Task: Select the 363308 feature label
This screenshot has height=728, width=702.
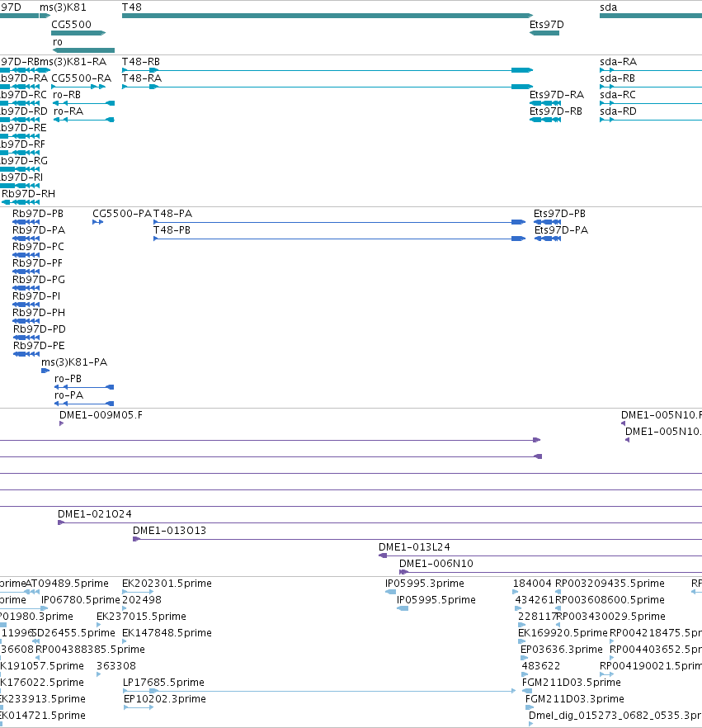Action: pos(116,666)
